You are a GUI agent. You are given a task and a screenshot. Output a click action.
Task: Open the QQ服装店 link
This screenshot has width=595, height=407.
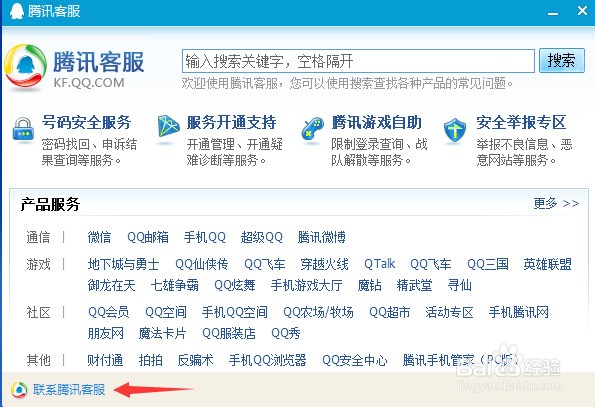[229, 333]
